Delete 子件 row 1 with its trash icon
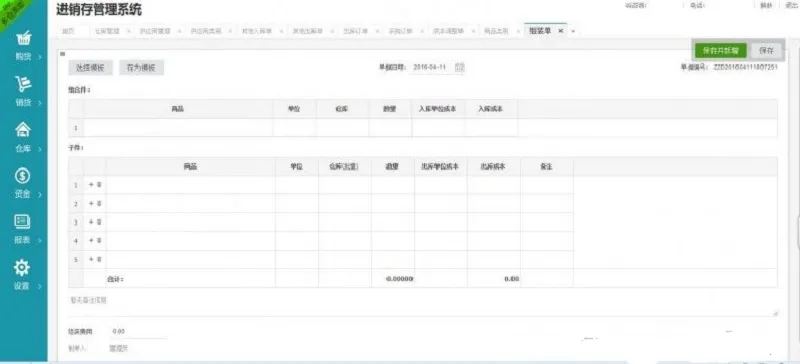The width and height of the screenshot is (800, 364). tap(99, 185)
